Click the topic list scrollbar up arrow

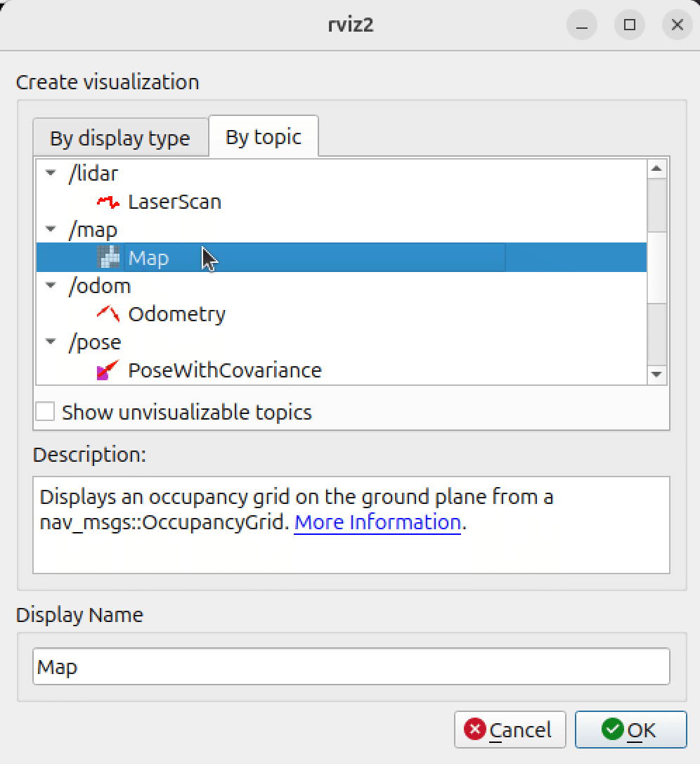(656, 169)
